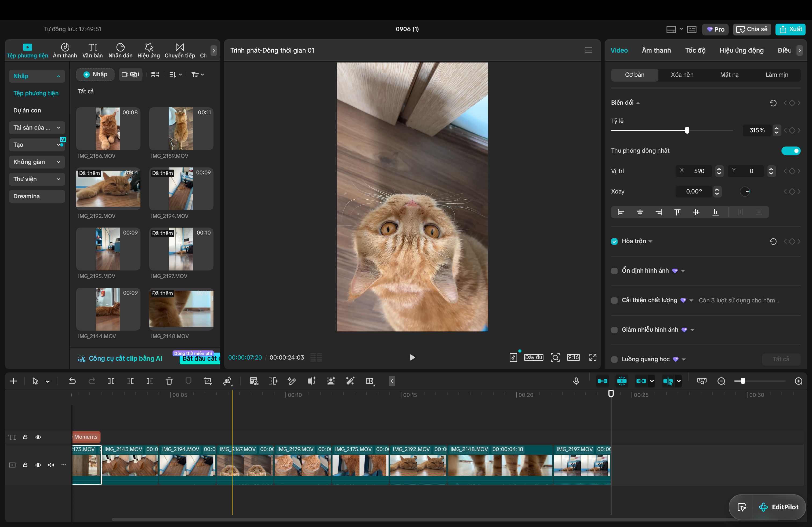Enable Giảm nhiễu hình ảnh checkbox
The image size is (812, 527).
point(614,330)
